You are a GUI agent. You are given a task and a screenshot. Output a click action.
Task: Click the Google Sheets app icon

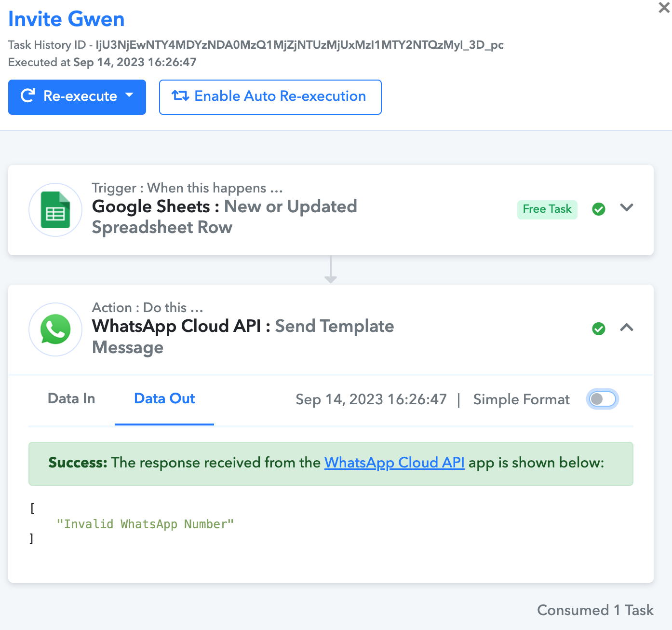[x=55, y=210]
